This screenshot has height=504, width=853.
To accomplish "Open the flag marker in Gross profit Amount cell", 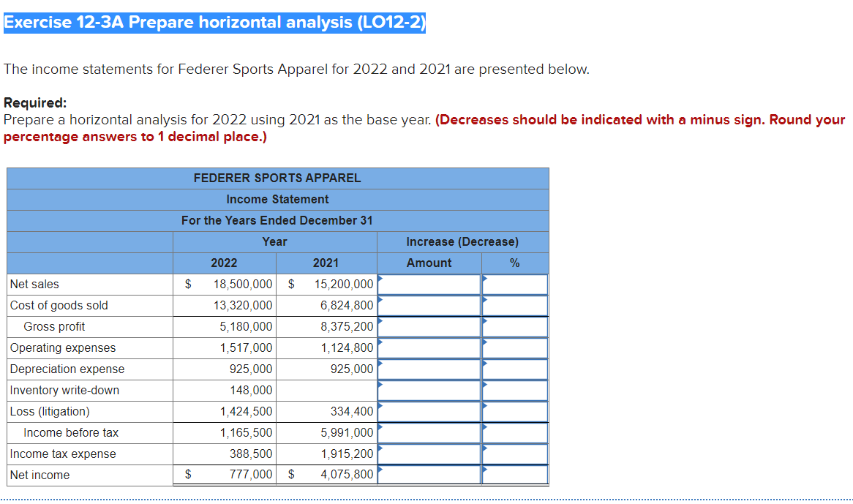I will (380, 322).
